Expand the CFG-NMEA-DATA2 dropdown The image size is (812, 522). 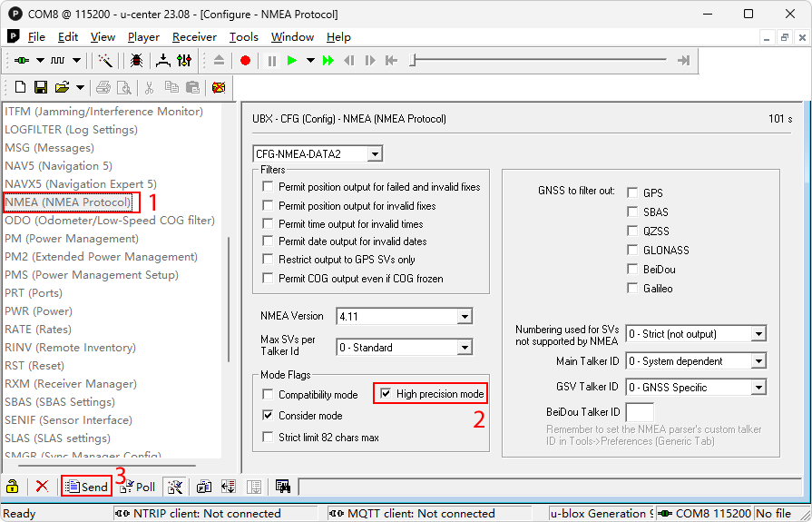pyautogui.click(x=375, y=154)
